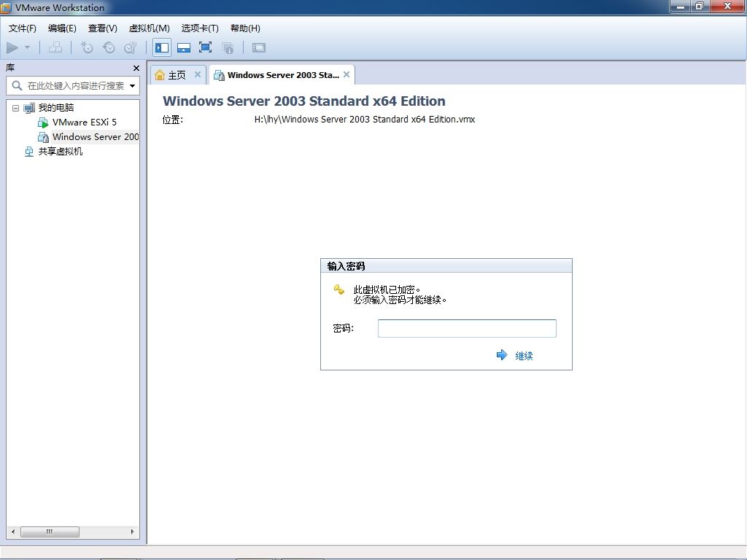Click the power on play button

click(12, 47)
